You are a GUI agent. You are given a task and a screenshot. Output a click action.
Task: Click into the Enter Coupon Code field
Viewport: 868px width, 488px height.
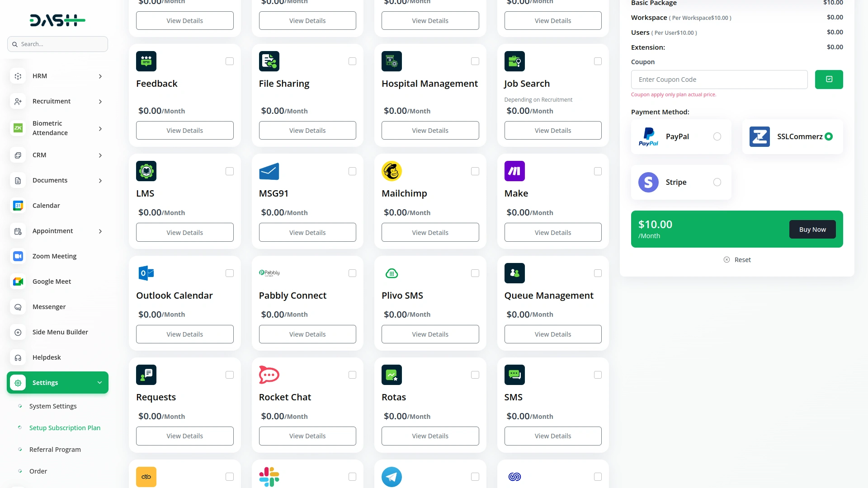(719, 80)
